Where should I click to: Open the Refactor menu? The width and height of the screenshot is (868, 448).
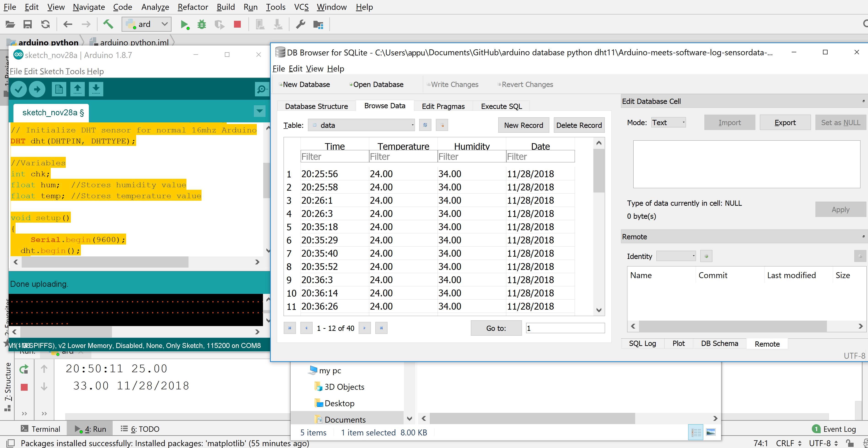(x=193, y=7)
